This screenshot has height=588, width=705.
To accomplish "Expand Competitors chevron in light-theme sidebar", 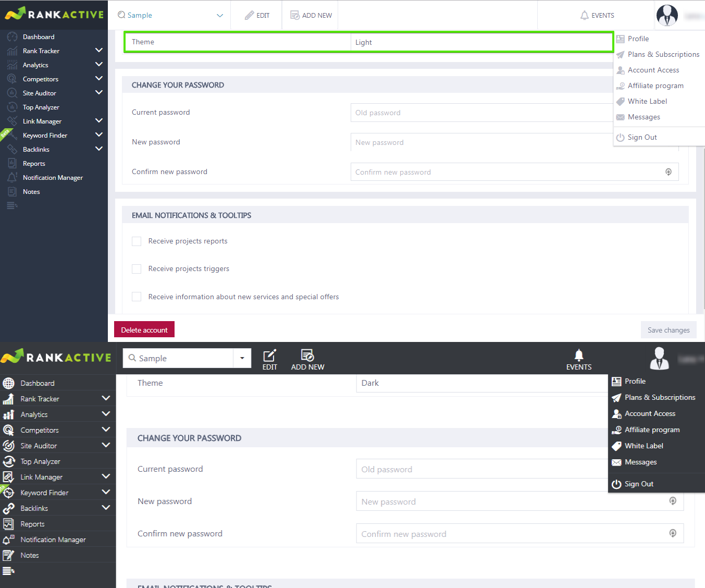I will tap(99, 79).
